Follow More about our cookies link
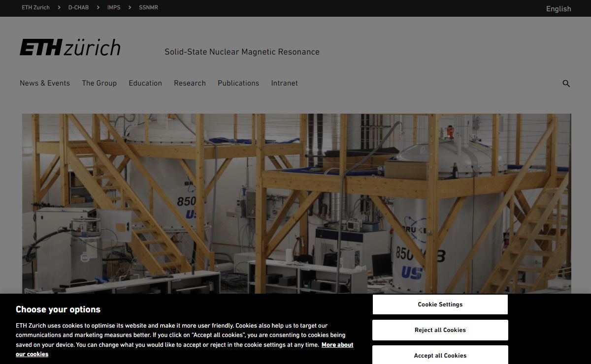Image resolution: width=591 pixels, height=364 pixels. 338,345
